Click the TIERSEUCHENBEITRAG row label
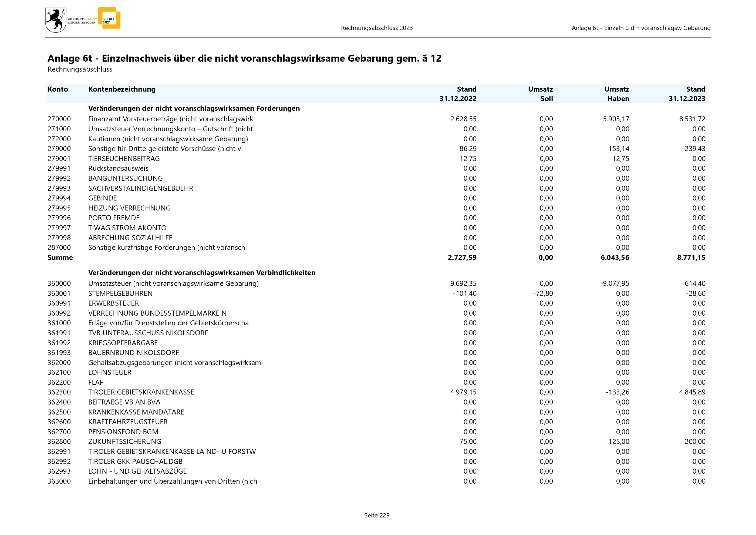 124,158
